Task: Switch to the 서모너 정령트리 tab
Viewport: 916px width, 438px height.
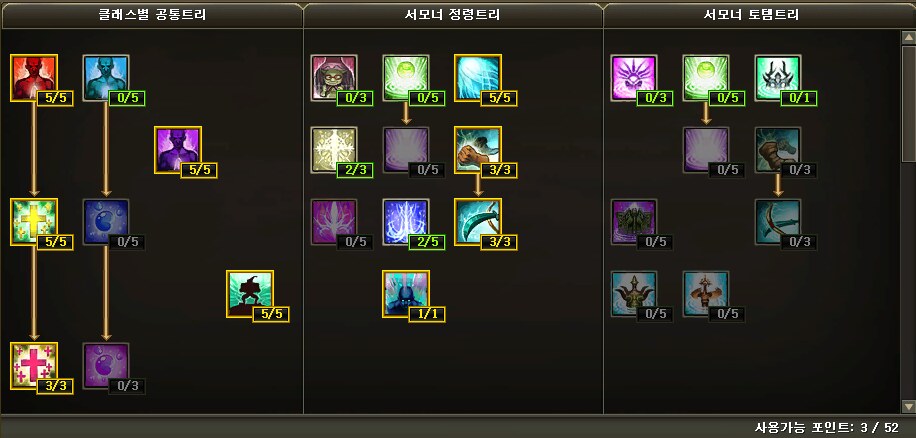Action: tap(453, 15)
